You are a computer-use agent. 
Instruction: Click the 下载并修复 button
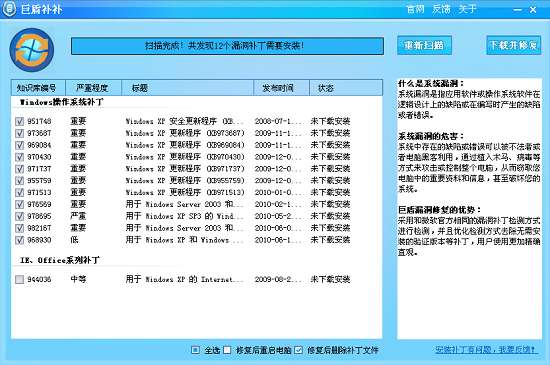[513, 45]
